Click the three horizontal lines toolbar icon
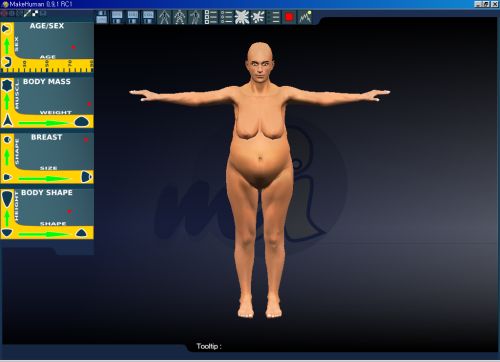500x362 pixels. [x=273, y=17]
